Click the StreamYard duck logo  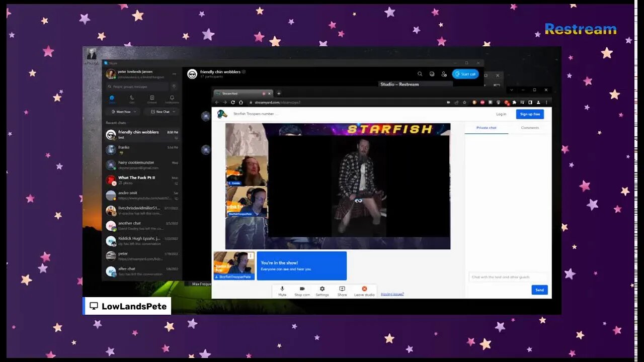pos(222,114)
